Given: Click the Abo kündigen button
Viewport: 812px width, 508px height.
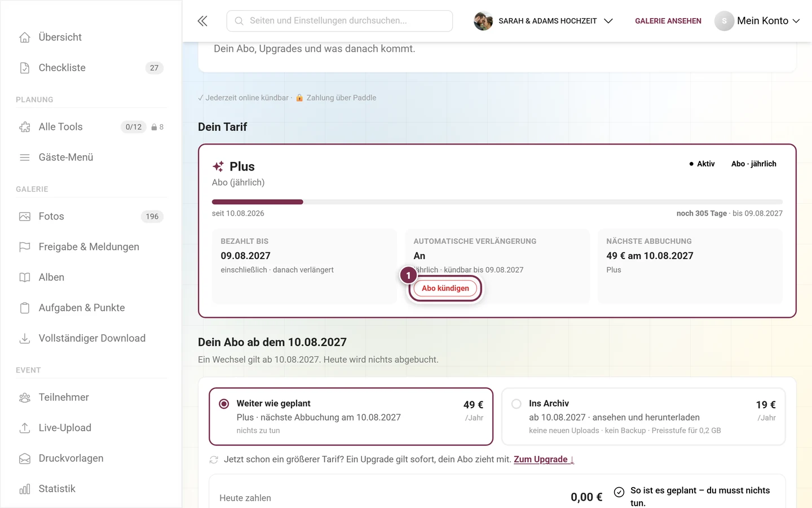Looking at the screenshot, I should [445, 288].
